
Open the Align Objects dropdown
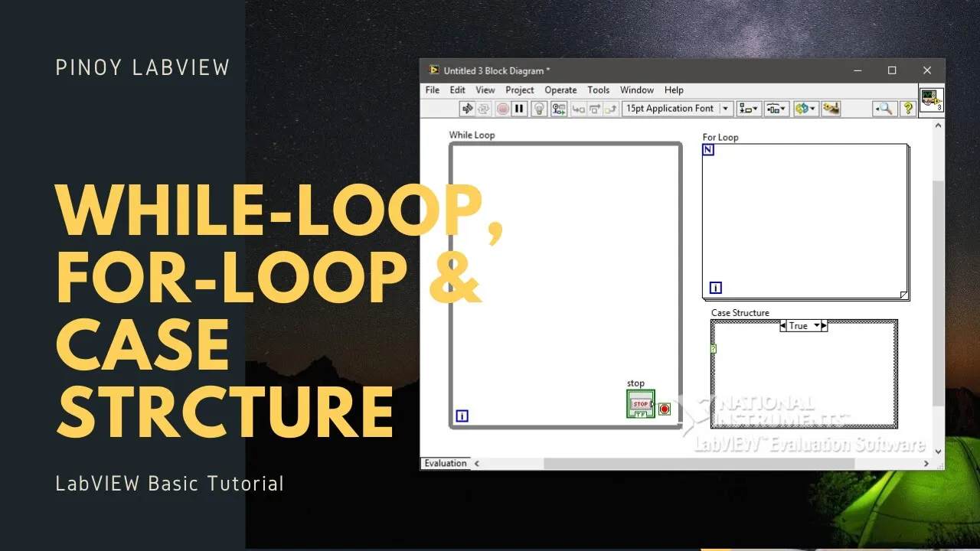point(748,109)
